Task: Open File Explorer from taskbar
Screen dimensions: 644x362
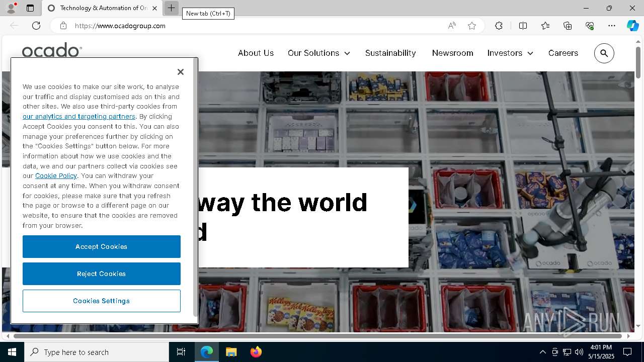Action: tap(231, 352)
